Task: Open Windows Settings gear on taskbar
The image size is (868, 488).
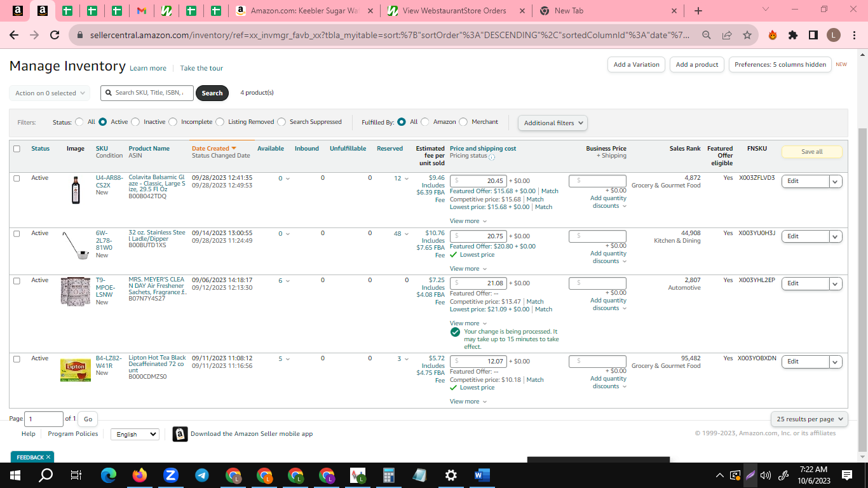Action: point(451,475)
